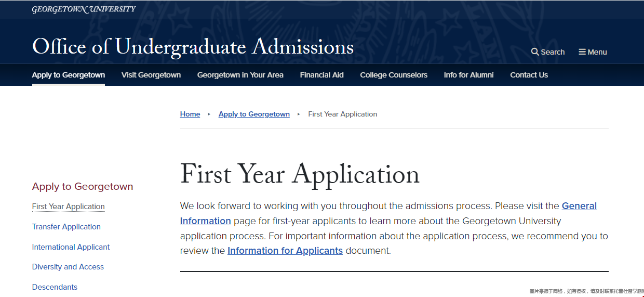Click Apply to Georgetown sidebar heading
644x297 pixels.
click(83, 186)
